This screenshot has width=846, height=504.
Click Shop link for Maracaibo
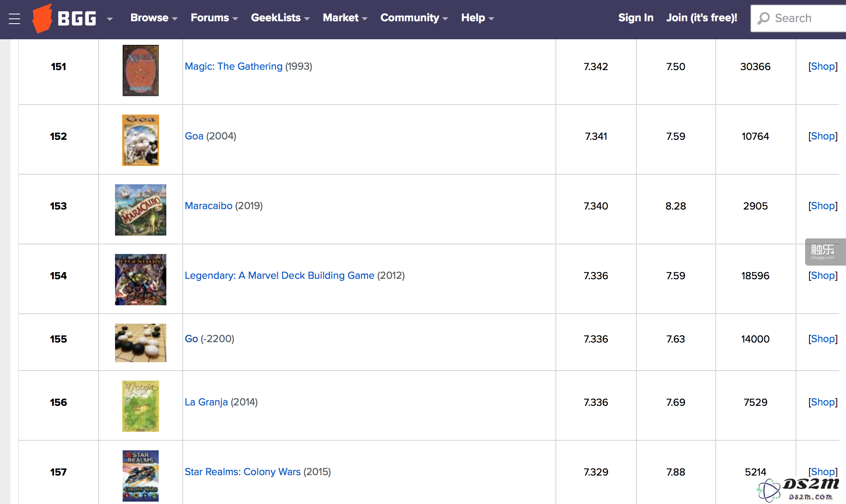click(x=823, y=206)
